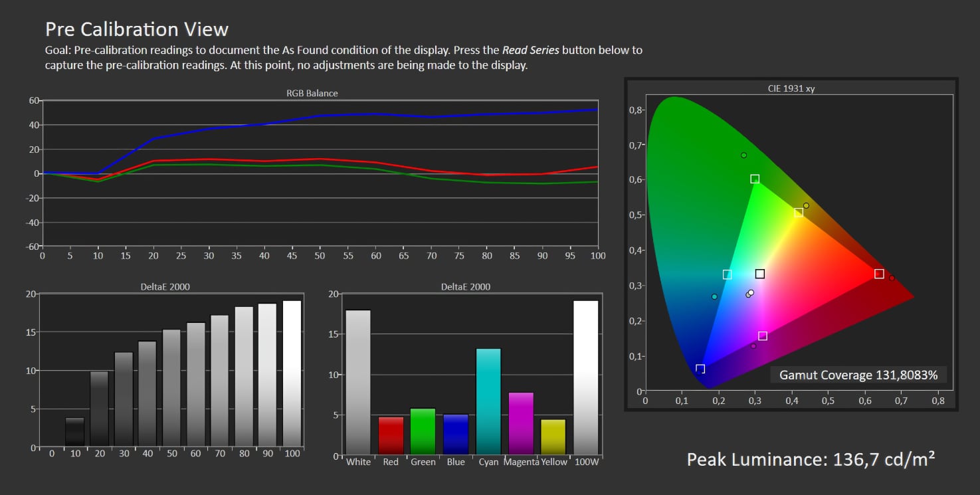Click green target square in CIE diagram

coord(755,179)
